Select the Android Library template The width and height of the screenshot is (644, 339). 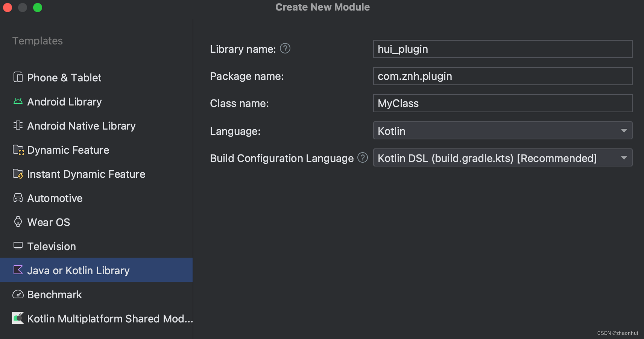tap(64, 102)
